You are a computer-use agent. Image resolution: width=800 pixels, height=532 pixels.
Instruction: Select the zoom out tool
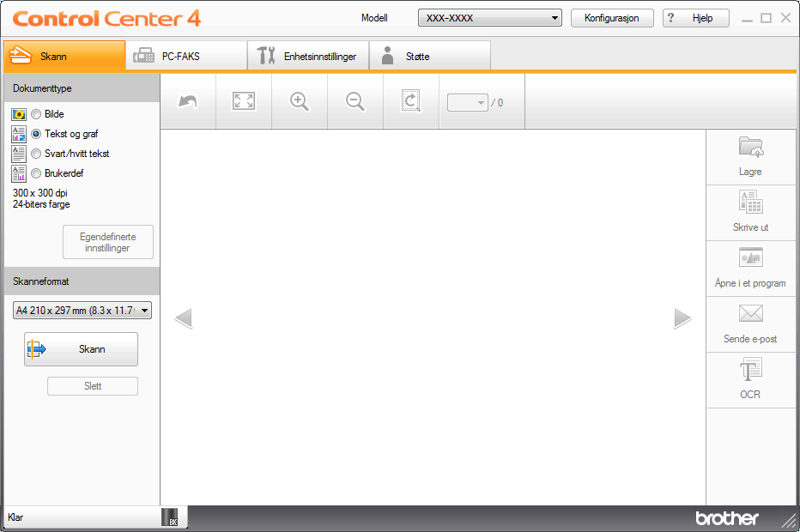point(355,100)
